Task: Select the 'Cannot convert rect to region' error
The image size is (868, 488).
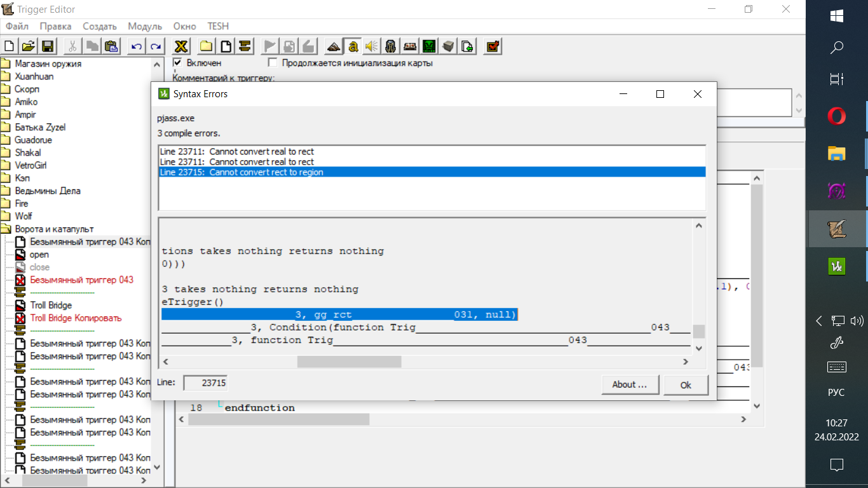Action: [432, 172]
